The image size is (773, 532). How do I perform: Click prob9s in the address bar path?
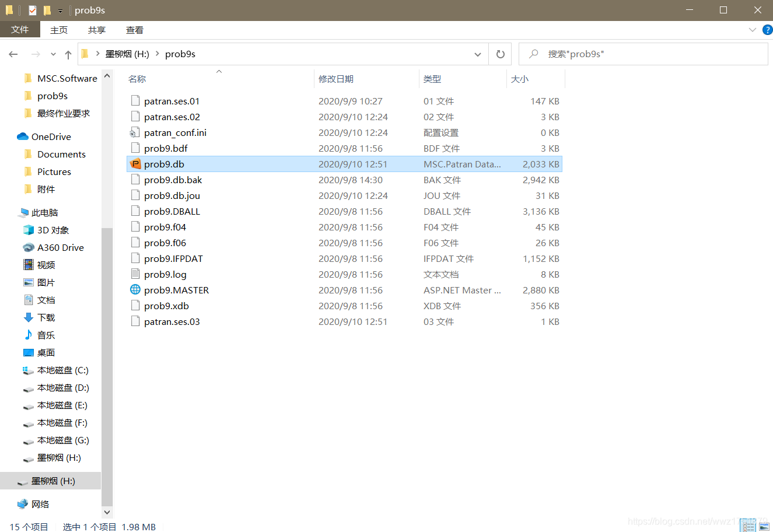coord(180,54)
